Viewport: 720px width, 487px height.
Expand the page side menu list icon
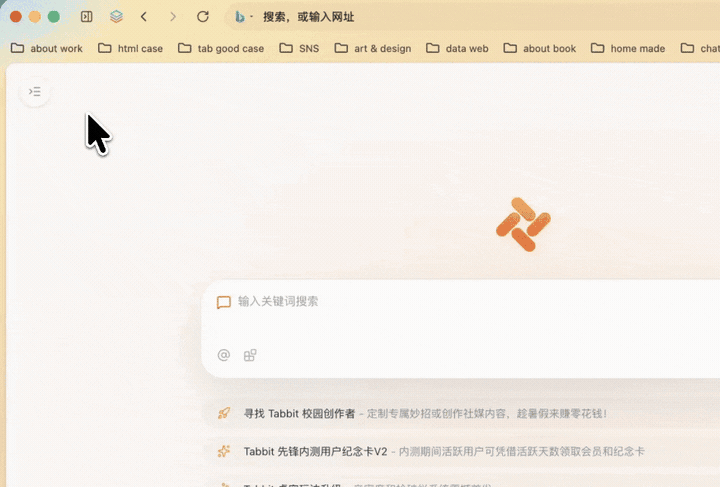coord(34,92)
